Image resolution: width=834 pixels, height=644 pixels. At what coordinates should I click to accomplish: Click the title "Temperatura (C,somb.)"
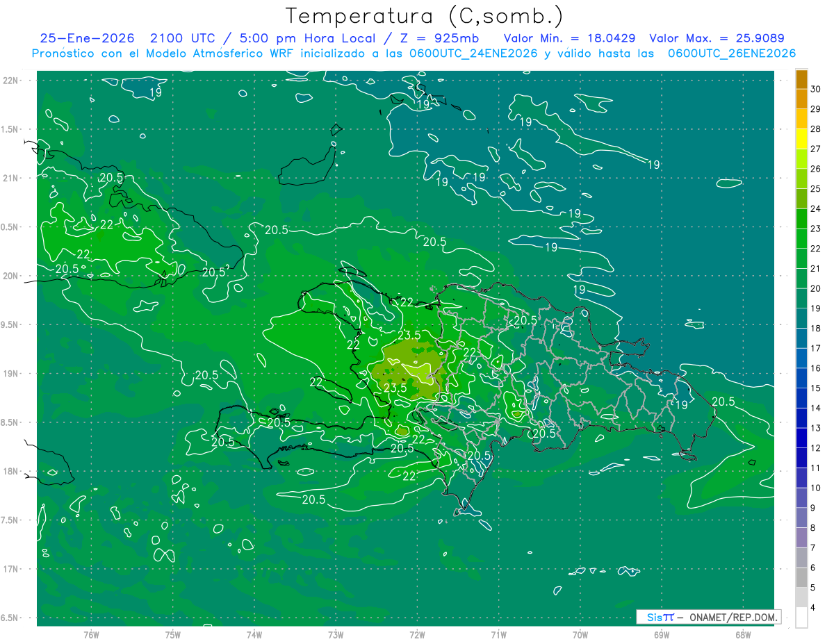tap(425, 16)
